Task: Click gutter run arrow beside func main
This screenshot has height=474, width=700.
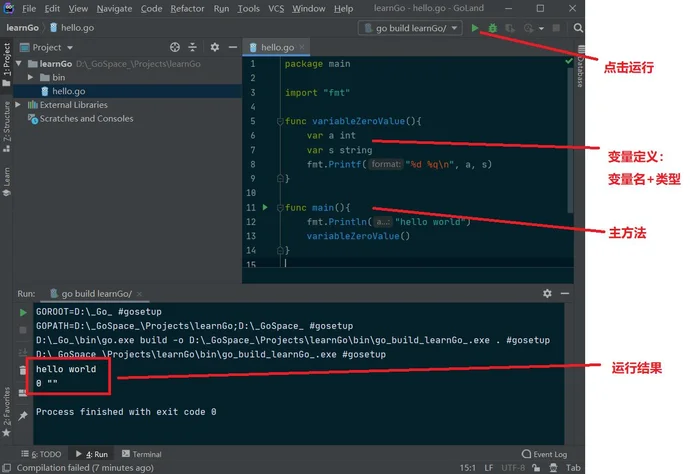Action: 265,207
